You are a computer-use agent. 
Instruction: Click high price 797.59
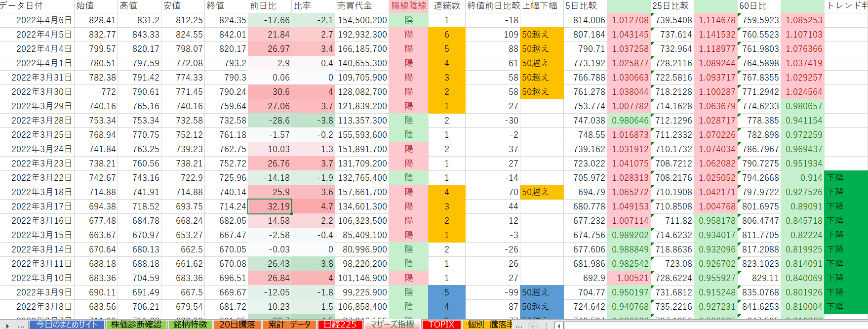(140, 63)
